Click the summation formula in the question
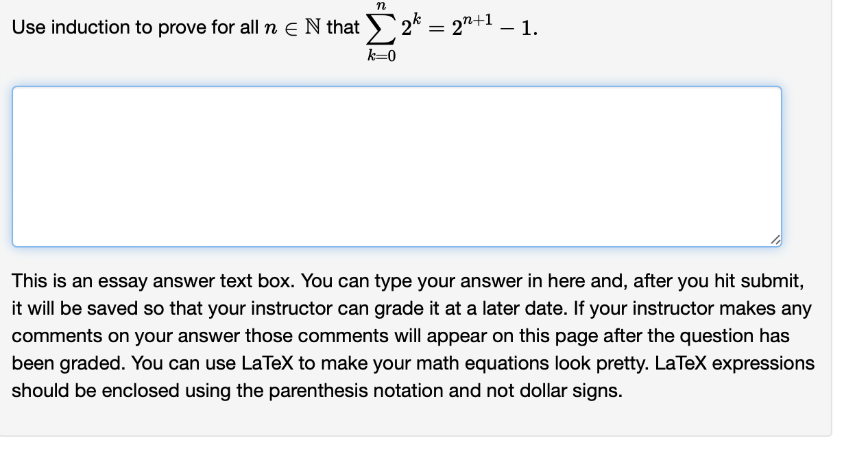Image resolution: width=868 pixels, height=458 pixels. (x=381, y=29)
